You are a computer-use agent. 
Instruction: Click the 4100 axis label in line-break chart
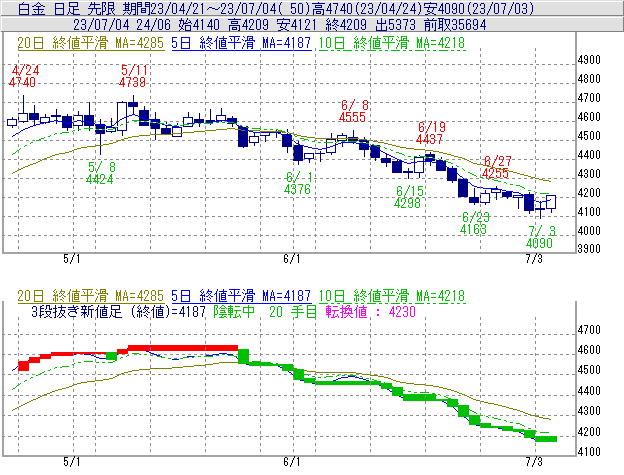pyautogui.click(x=589, y=452)
